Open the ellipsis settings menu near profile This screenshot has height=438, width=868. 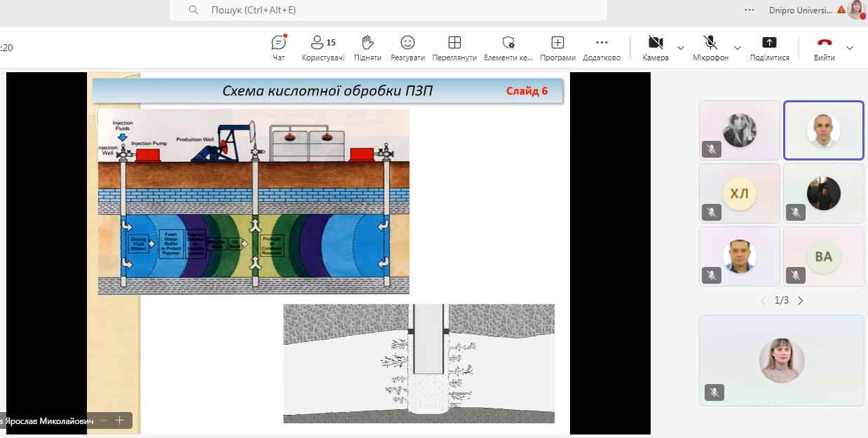click(x=750, y=10)
